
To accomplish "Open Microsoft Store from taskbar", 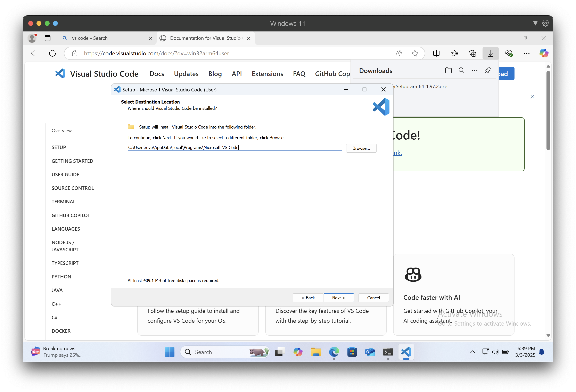I will click(x=352, y=352).
